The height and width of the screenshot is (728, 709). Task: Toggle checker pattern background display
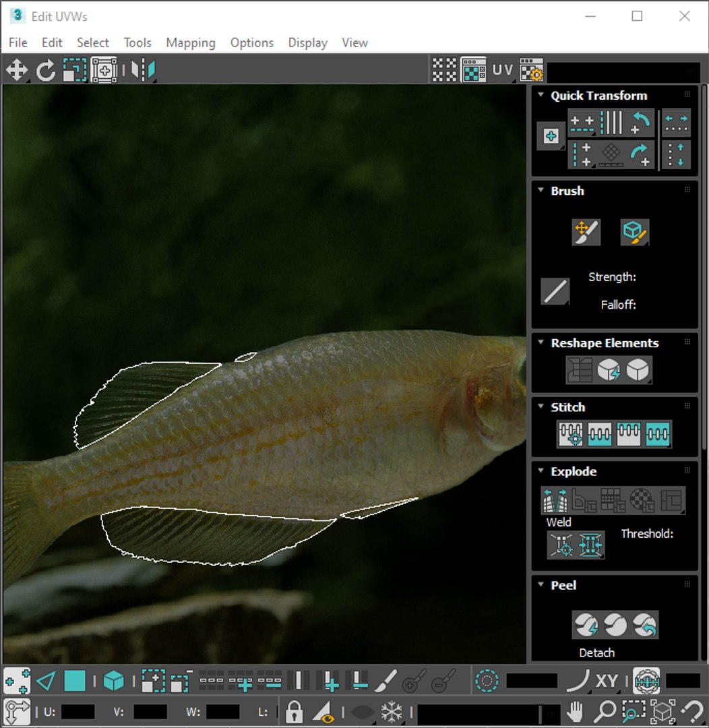444,70
